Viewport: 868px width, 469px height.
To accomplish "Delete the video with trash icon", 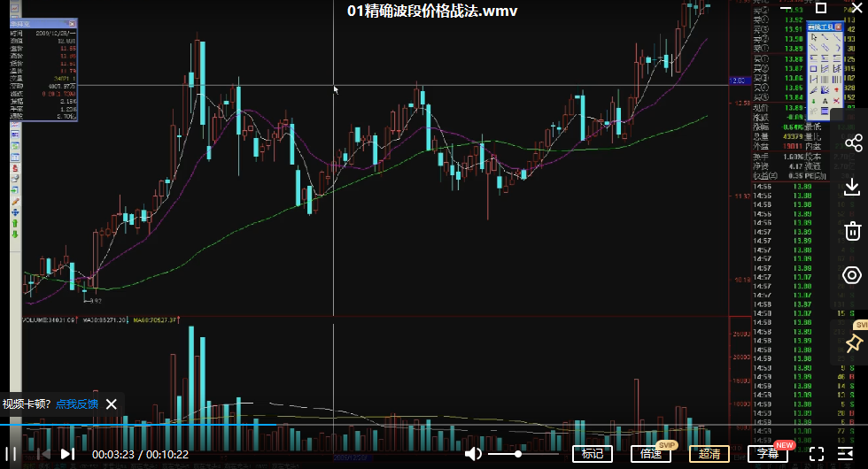I will (852, 231).
